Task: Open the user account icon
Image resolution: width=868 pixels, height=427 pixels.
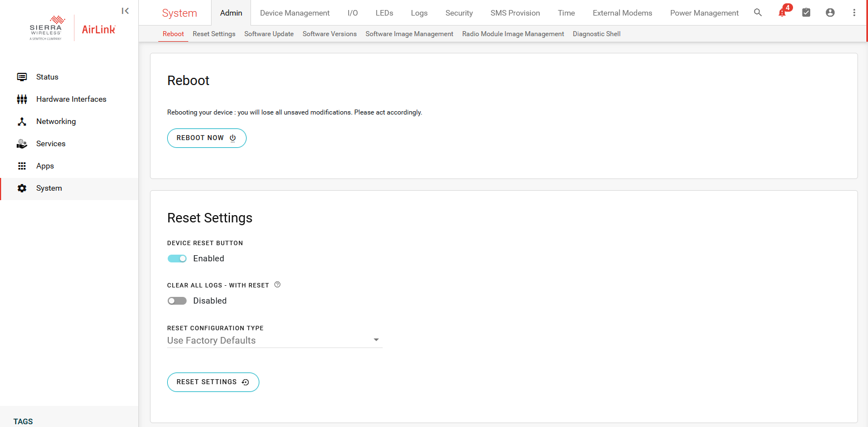Action: point(830,13)
